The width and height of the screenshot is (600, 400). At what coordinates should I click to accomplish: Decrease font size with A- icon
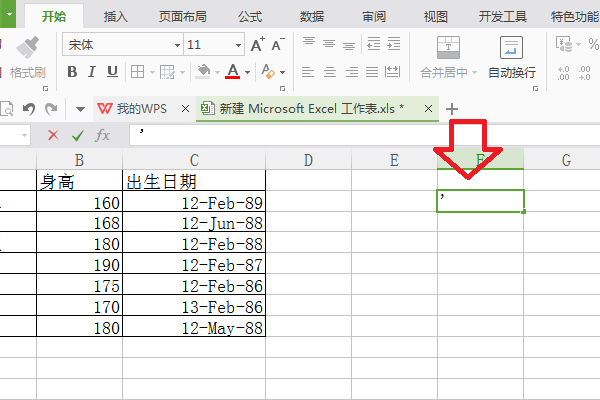[278, 45]
